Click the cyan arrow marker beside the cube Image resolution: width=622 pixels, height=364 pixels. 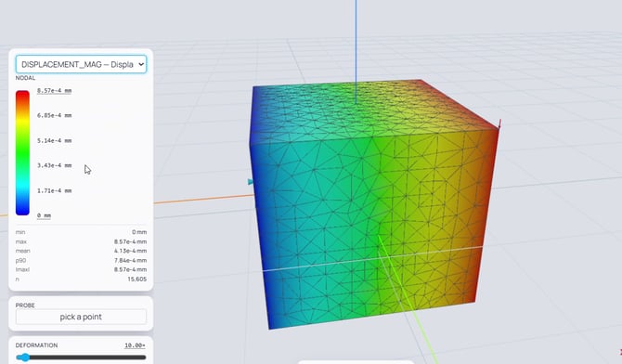click(251, 182)
